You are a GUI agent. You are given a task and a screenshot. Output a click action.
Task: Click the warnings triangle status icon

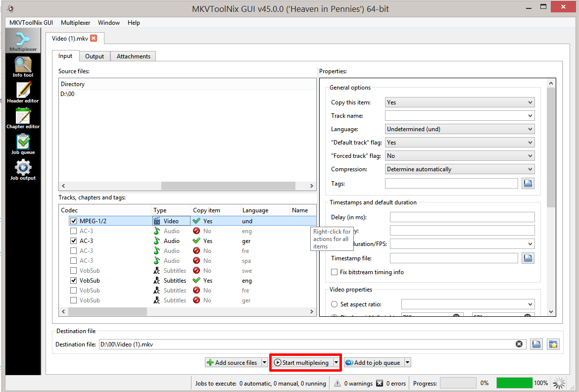pyautogui.click(x=338, y=383)
